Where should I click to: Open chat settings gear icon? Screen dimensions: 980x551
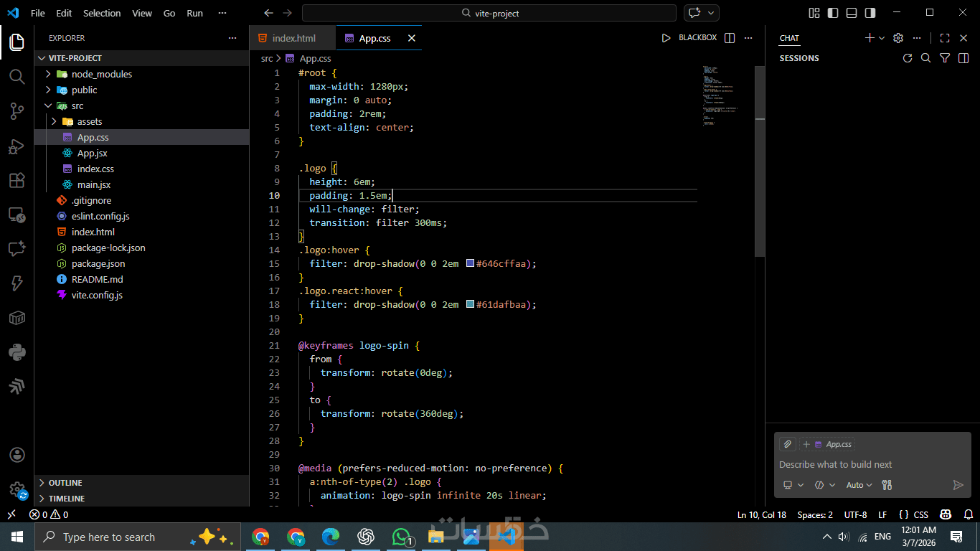click(898, 38)
